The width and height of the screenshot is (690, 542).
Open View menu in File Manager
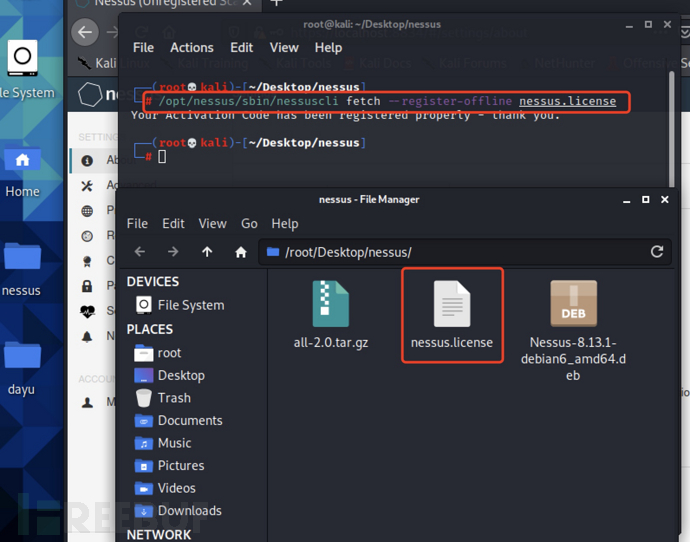point(213,223)
